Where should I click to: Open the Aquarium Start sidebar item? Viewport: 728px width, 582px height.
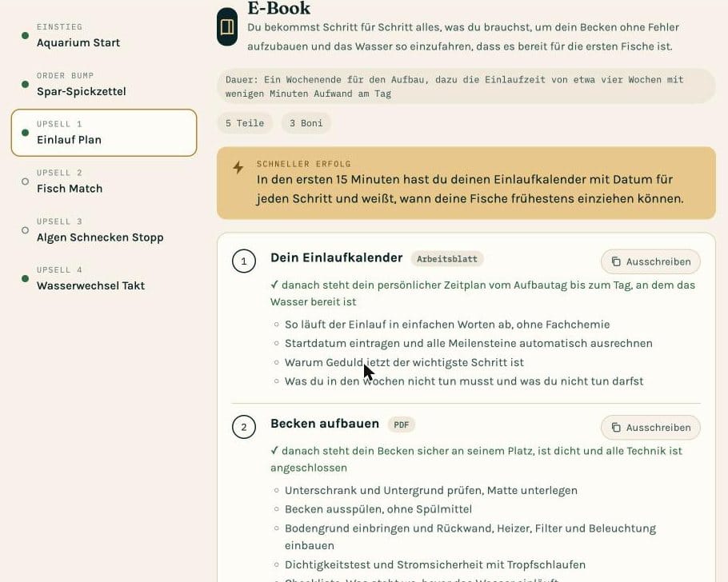tap(104, 36)
